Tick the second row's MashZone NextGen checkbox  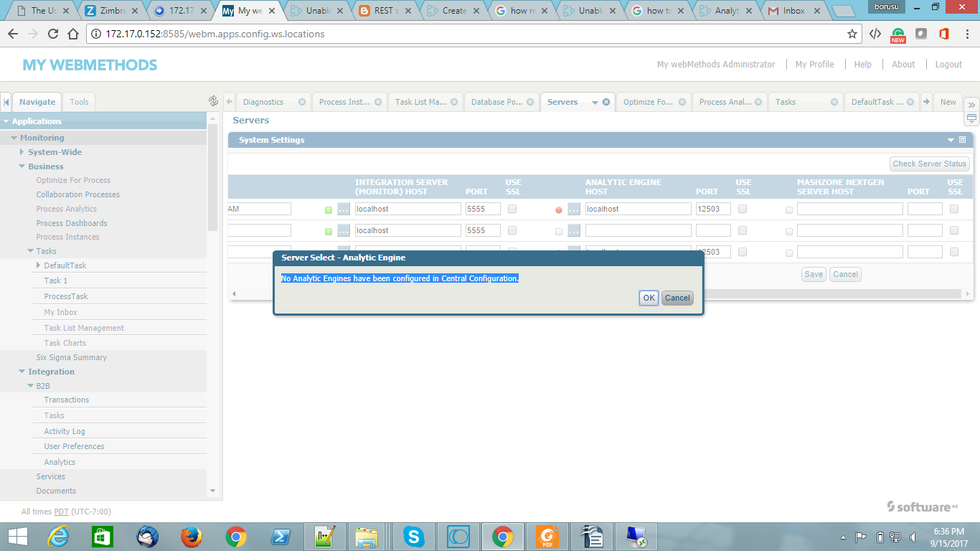(x=789, y=232)
